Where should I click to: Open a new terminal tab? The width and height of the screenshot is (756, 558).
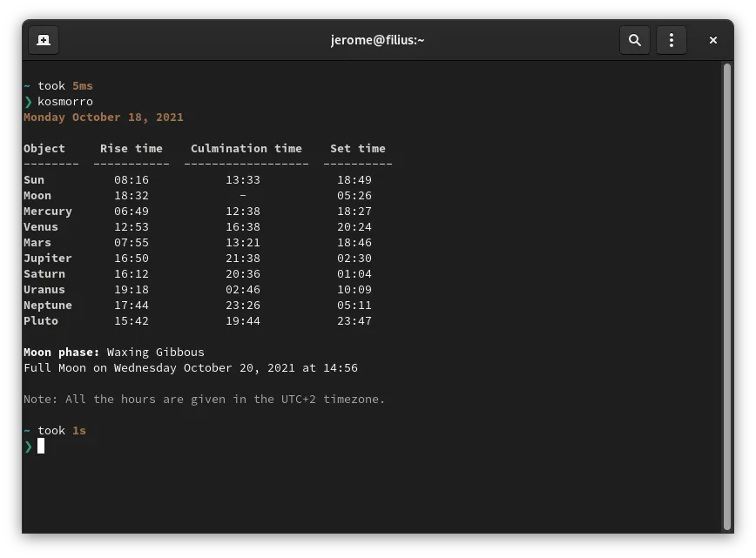click(x=44, y=40)
